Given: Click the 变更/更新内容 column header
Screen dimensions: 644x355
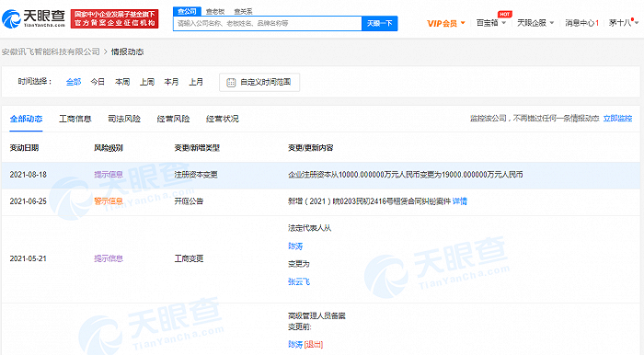Looking at the screenshot, I should click(x=311, y=148).
